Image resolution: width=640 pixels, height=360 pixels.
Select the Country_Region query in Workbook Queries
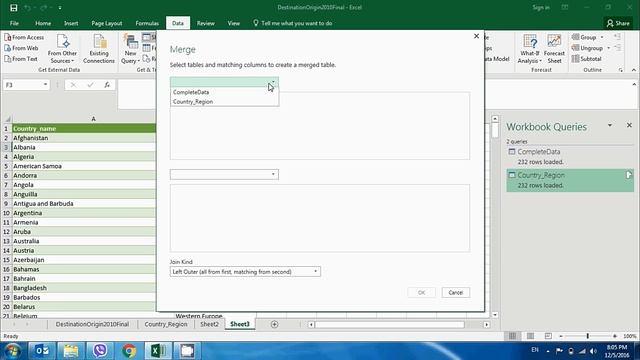(570, 180)
